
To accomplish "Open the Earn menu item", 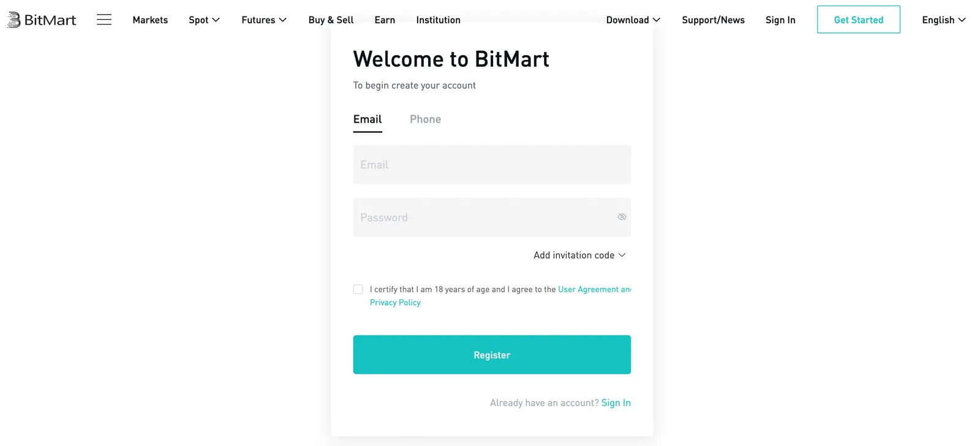I will point(385,20).
